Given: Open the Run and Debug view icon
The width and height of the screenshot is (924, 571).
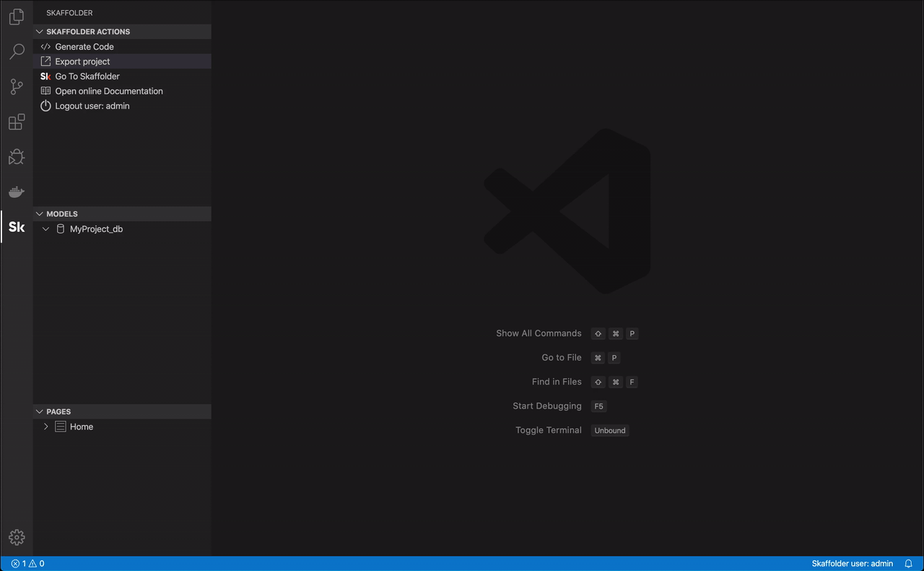Looking at the screenshot, I should [17, 157].
